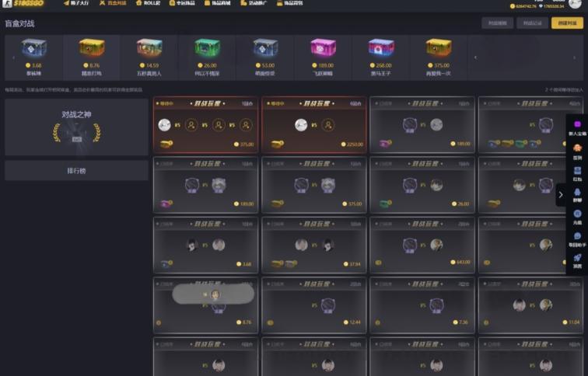Open the leaderboard button under 对战之神

point(76,171)
